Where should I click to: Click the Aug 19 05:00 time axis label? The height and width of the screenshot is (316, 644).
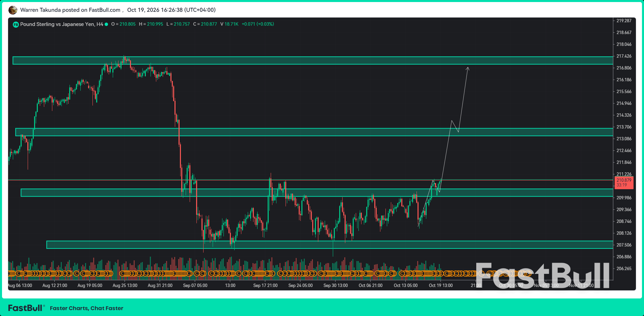click(90, 285)
